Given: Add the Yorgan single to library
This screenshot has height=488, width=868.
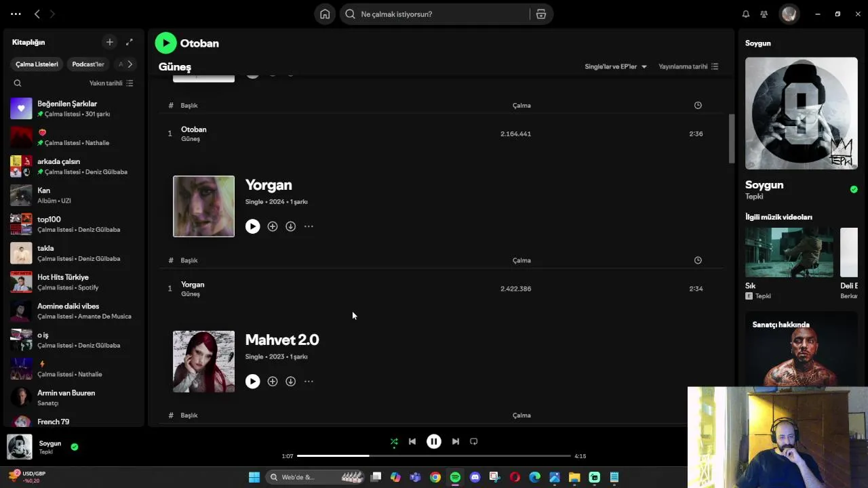Looking at the screenshot, I should pyautogui.click(x=273, y=226).
